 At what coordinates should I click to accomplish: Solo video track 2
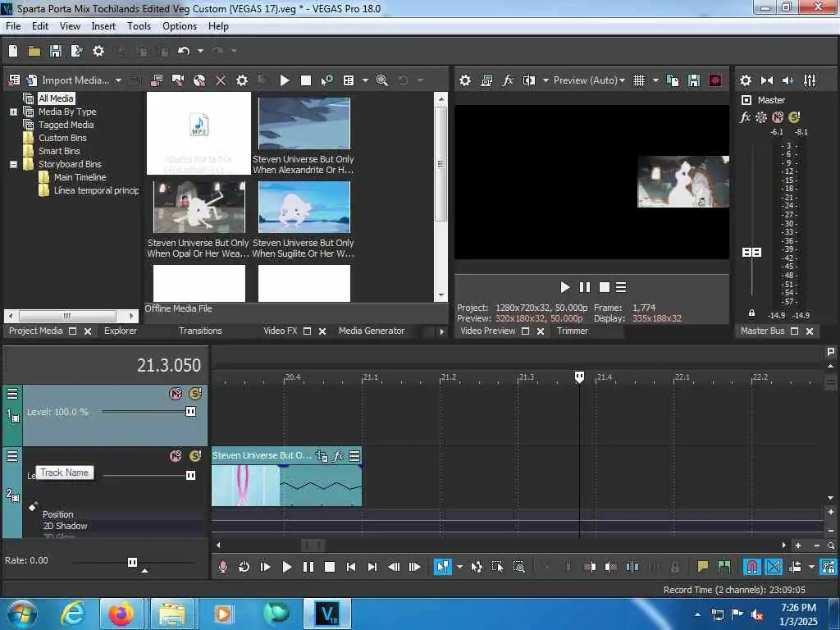coord(195,456)
